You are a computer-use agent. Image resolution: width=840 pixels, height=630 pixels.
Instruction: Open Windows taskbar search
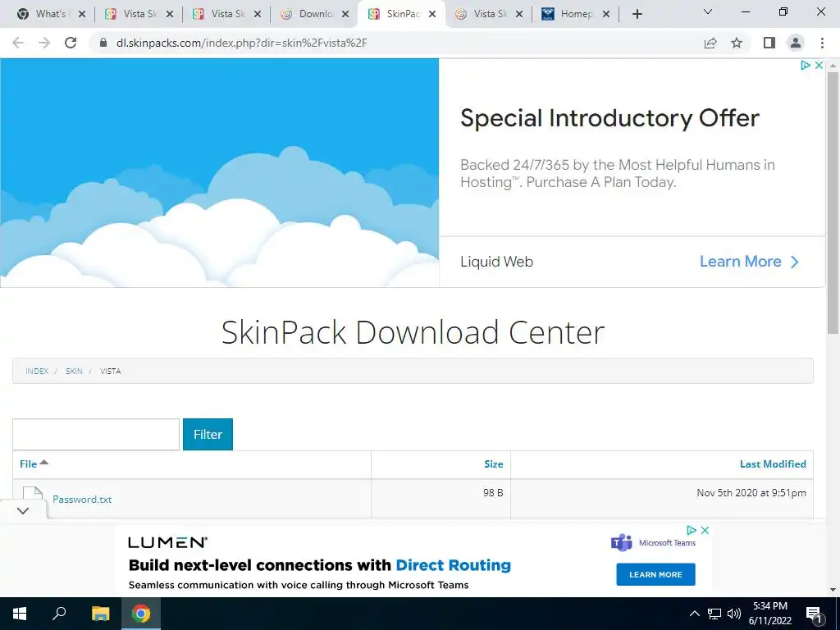tap(59, 614)
